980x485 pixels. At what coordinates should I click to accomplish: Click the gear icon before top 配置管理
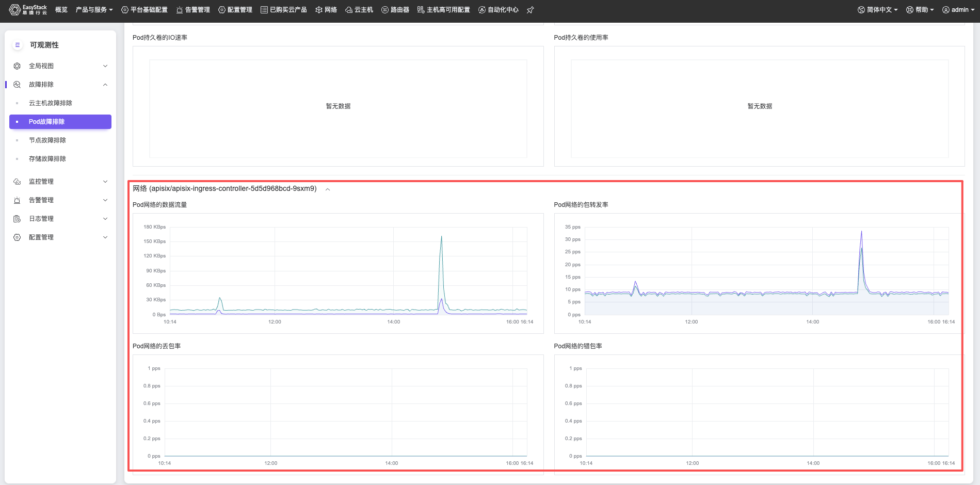[x=222, y=10]
